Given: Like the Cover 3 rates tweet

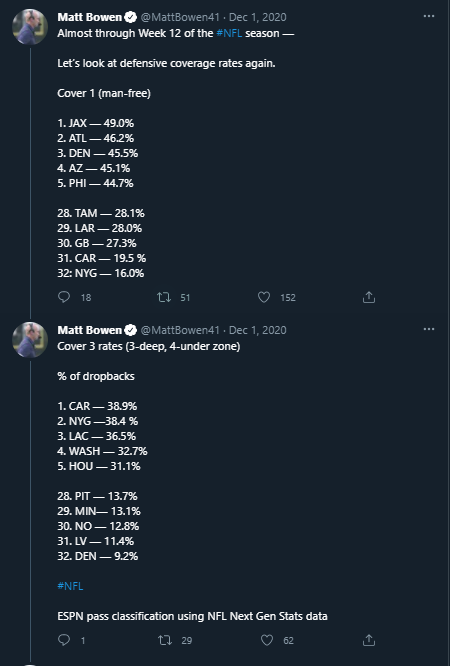Looking at the screenshot, I should [x=266, y=640].
